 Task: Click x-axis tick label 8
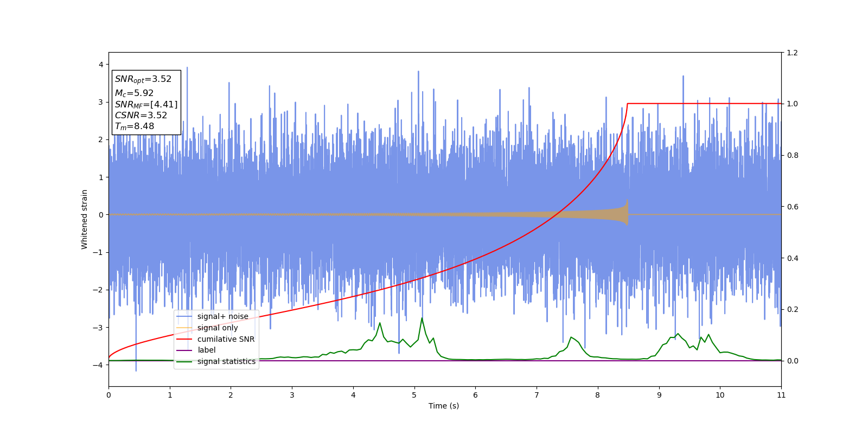click(598, 395)
